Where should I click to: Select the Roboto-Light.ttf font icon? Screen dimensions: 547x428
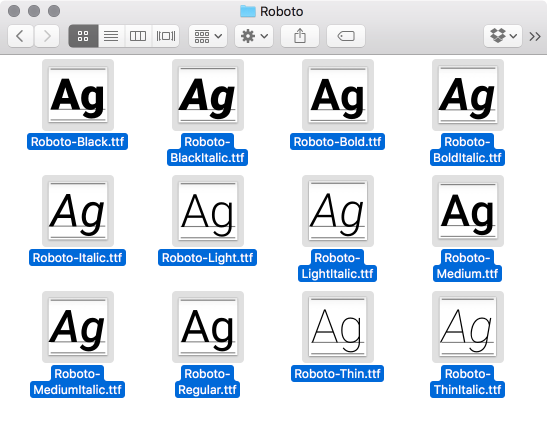pos(208,211)
